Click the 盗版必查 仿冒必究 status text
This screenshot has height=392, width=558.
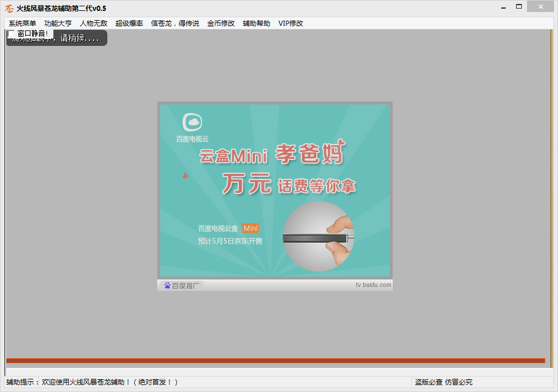pos(444,382)
